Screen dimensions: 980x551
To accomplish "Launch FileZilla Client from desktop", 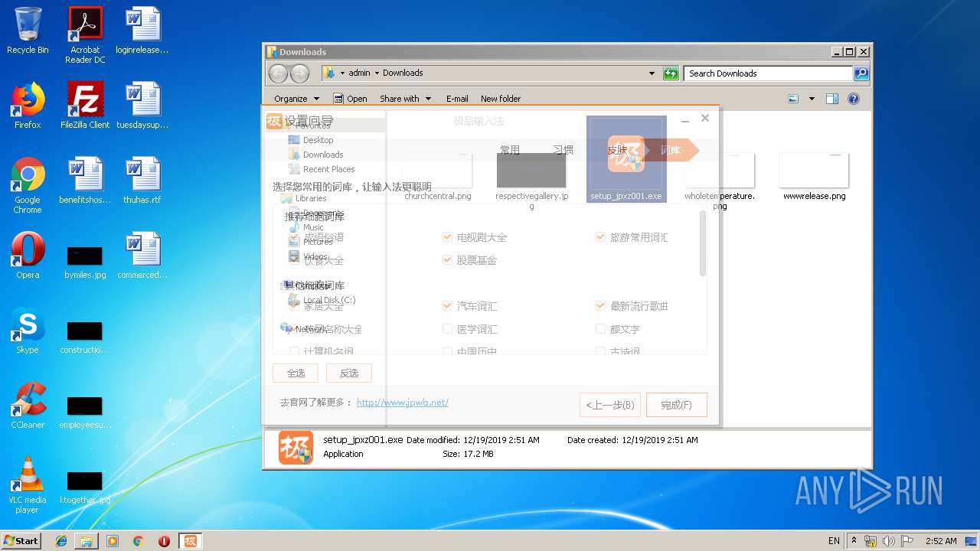I will 85,106.
